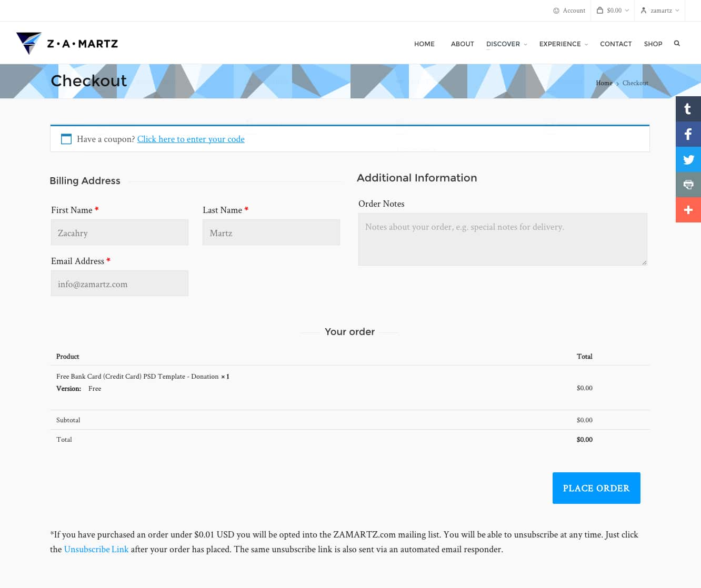Go to the Shop menu item

653,44
